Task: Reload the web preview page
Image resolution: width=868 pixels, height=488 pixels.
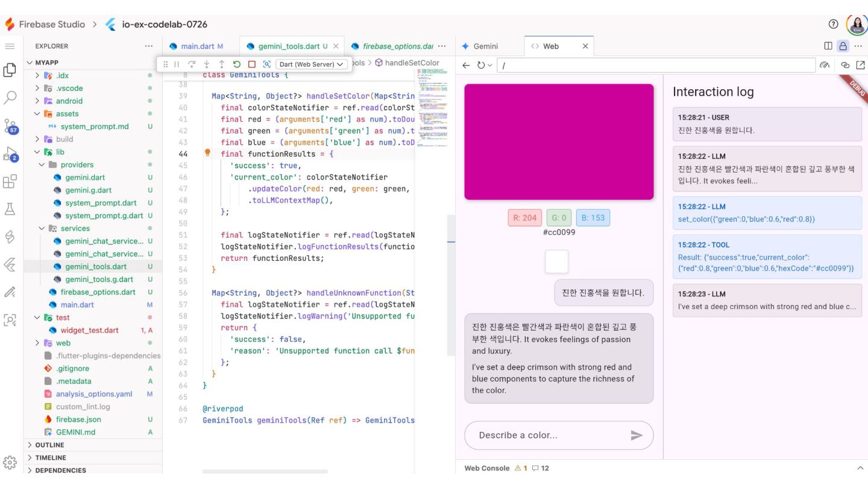Action: coord(481,65)
